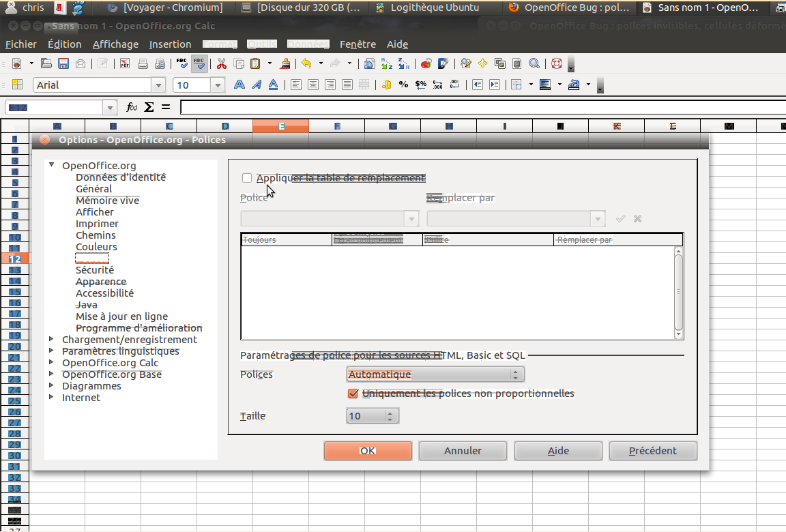This screenshot has width=786, height=532.
Task: Click the Open file folder icon
Action: [46, 63]
